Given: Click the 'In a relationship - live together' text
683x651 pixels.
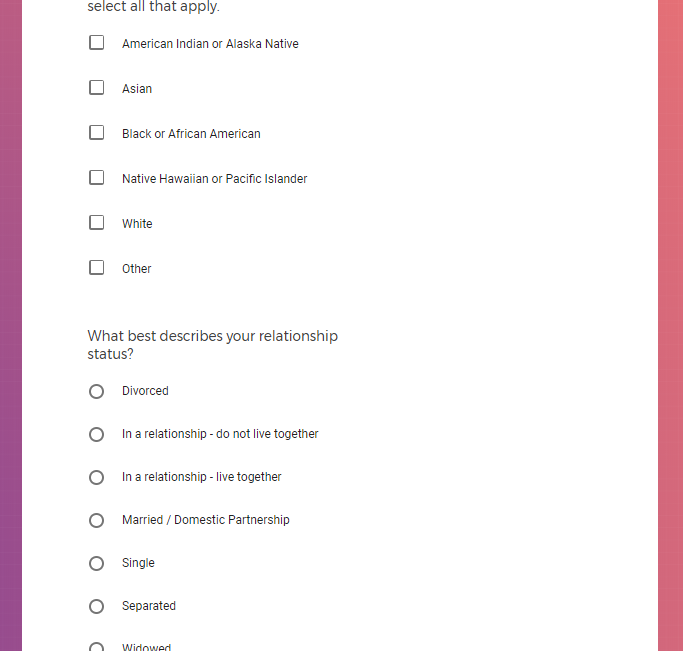Looking at the screenshot, I should [x=201, y=477].
